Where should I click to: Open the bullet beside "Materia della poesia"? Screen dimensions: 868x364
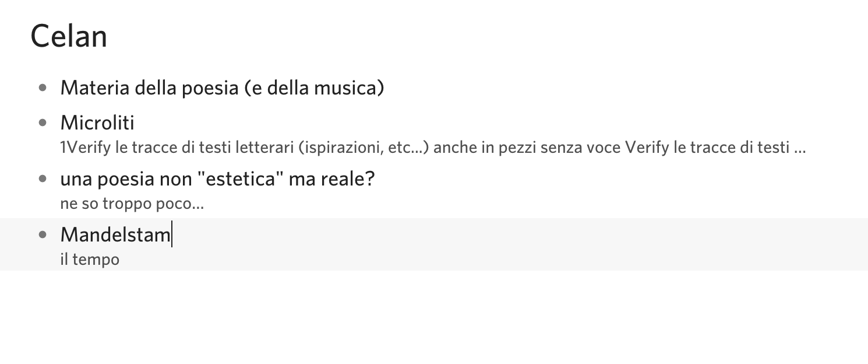tap(43, 88)
